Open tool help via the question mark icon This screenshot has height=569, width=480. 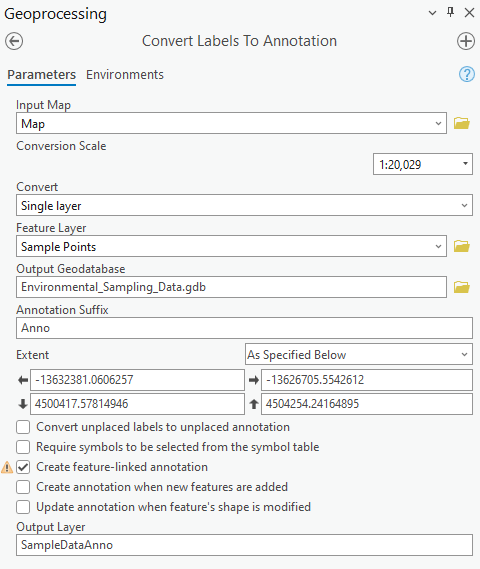click(x=467, y=74)
